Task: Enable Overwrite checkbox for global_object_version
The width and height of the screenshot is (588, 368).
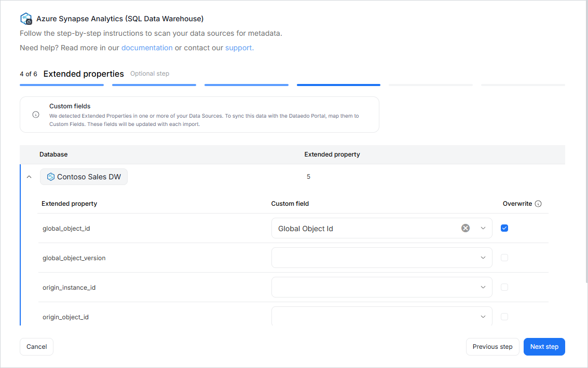Action: point(504,258)
